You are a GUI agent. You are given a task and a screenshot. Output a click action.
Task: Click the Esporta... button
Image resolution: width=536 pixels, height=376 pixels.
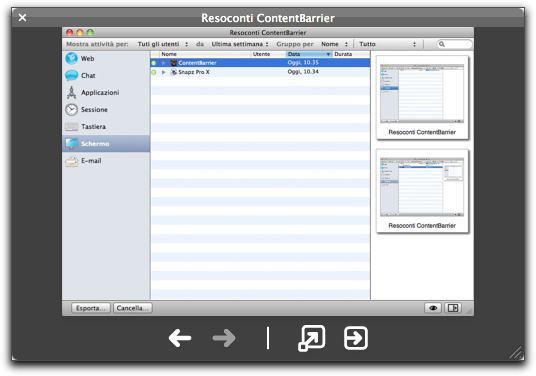(x=91, y=308)
